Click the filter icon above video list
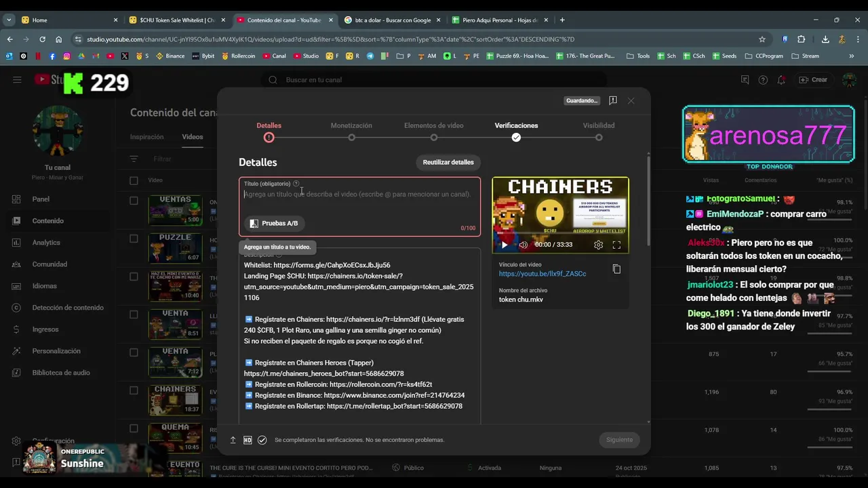The width and height of the screenshot is (868, 488). click(134, 159)
